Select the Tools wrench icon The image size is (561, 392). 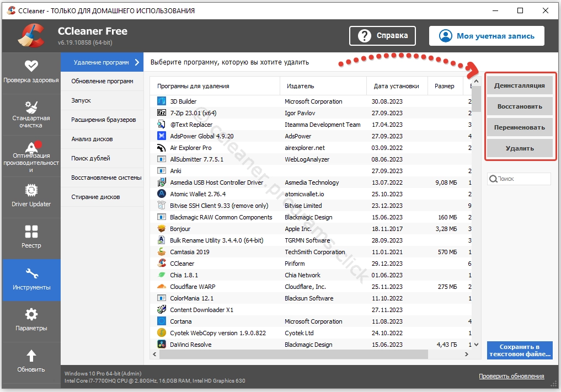coord(31,273)
